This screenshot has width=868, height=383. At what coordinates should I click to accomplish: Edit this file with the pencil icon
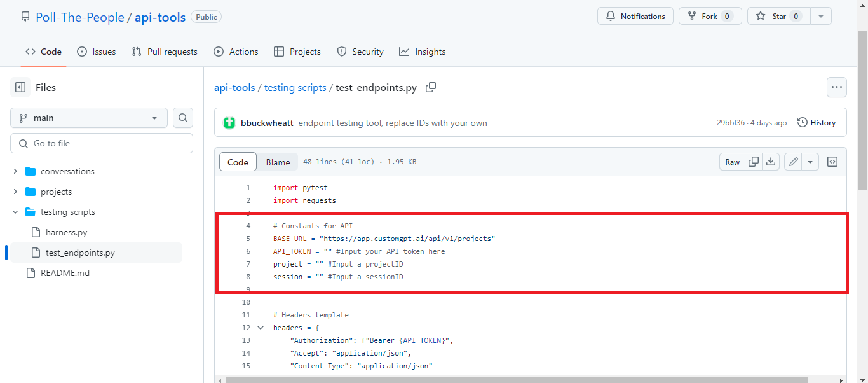point(792,162)
